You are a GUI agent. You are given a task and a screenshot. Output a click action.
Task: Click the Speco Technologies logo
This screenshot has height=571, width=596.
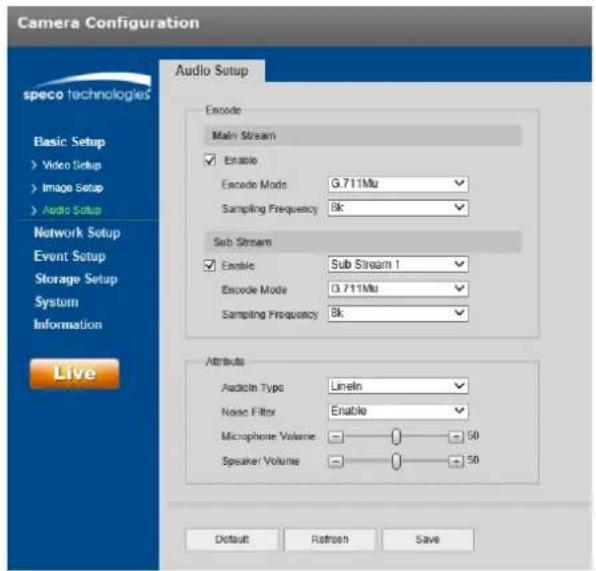(x=87, y=87)
